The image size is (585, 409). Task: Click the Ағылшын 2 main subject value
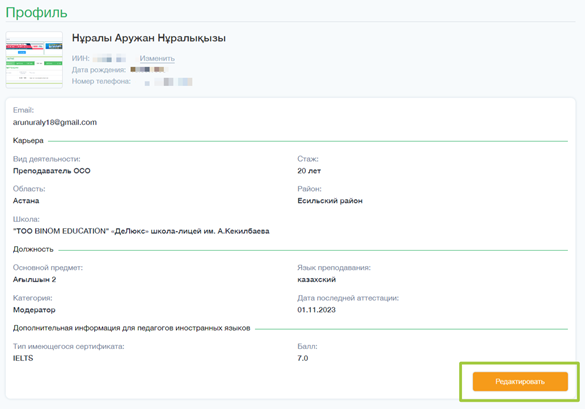[34, 280]
